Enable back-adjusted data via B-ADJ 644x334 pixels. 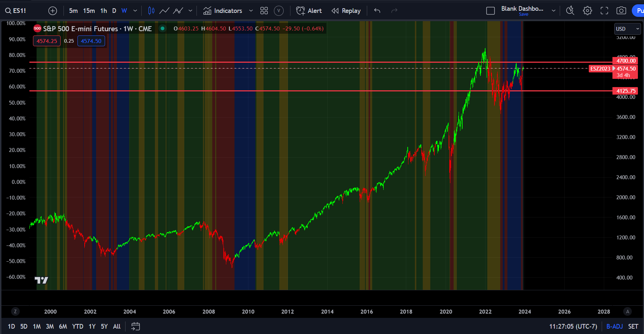tap(614, 326)
